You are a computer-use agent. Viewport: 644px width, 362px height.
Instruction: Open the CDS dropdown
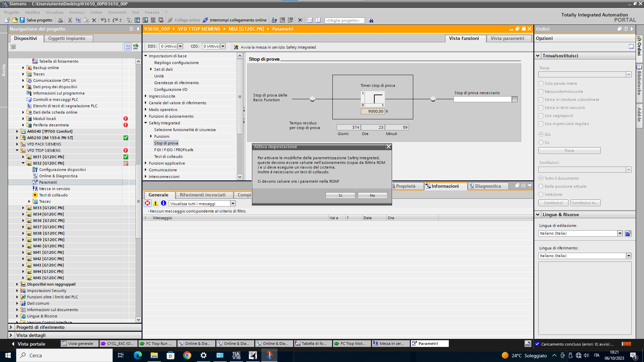pyautogui.click(x=223, y=46)
